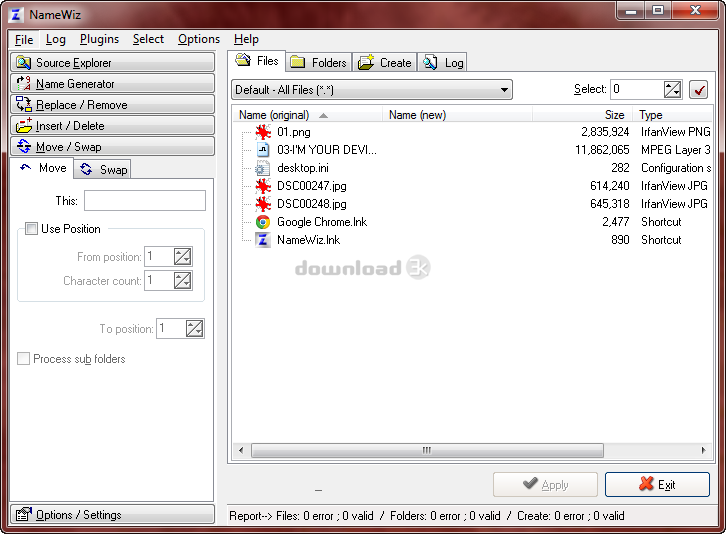Click the Select number input field
The image size is (726, 534).
637,89
